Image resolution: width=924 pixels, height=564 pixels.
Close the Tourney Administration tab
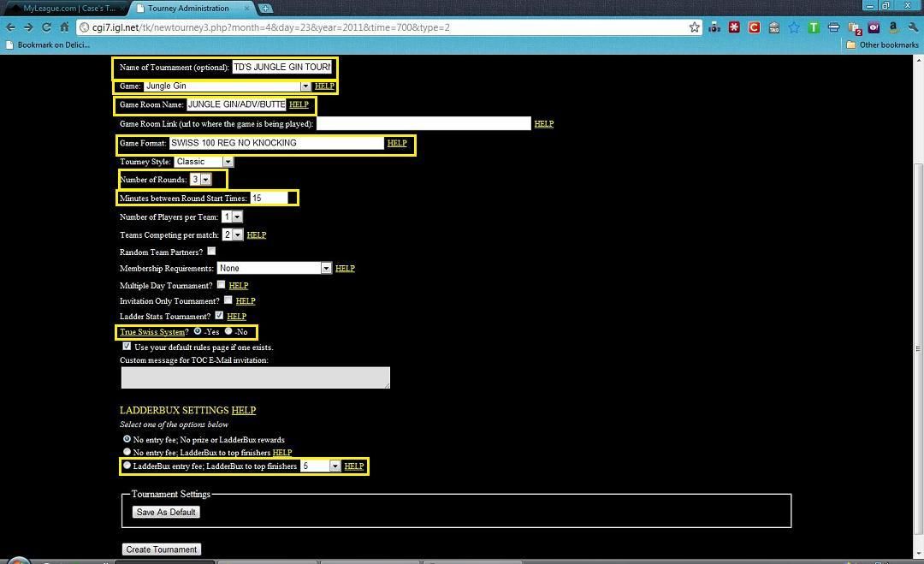tap(246, 9)
